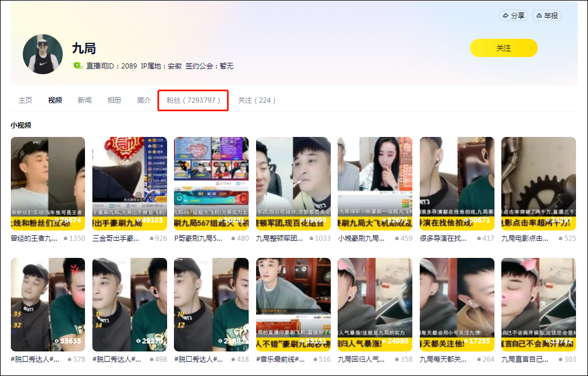Open the 相册 tab
588x376 pixels.
pyautogui.click(x=114, y=100)
